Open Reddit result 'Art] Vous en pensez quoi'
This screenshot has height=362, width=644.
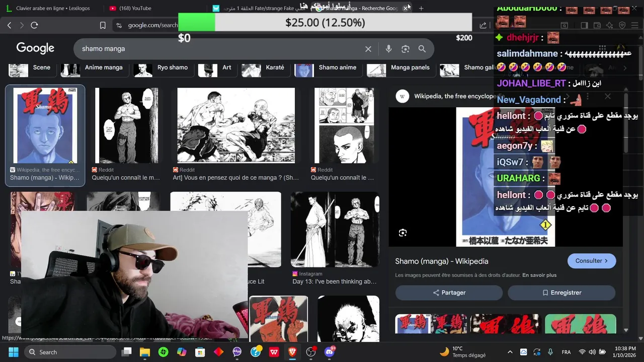coord(236,177)
